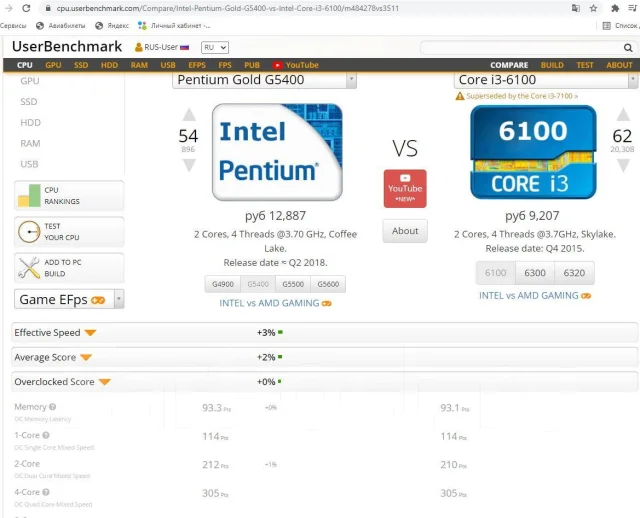The height and width of the screenshot is (518, 640).
Task: Switch to the G5500 model
Action: coord(293,284)
